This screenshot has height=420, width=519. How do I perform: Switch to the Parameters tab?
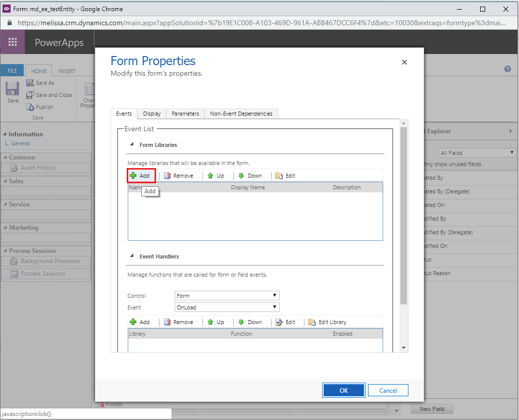click(x=185, y=114)
